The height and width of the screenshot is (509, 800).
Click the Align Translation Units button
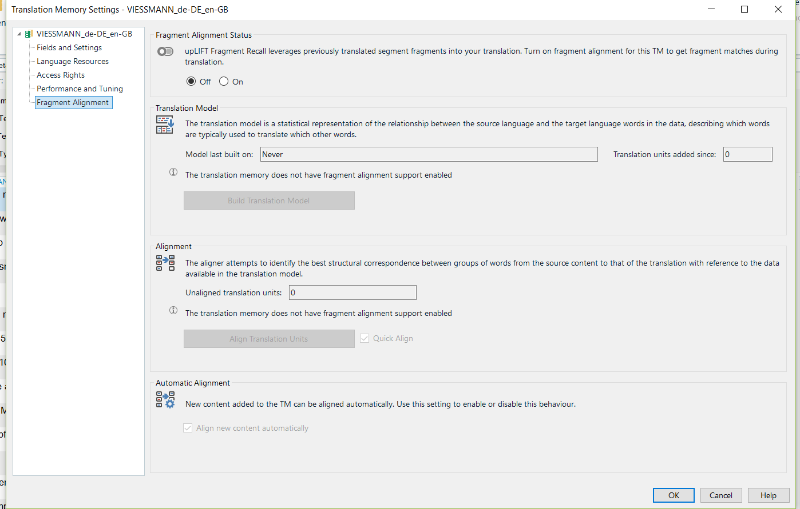(x=269, y=339)
